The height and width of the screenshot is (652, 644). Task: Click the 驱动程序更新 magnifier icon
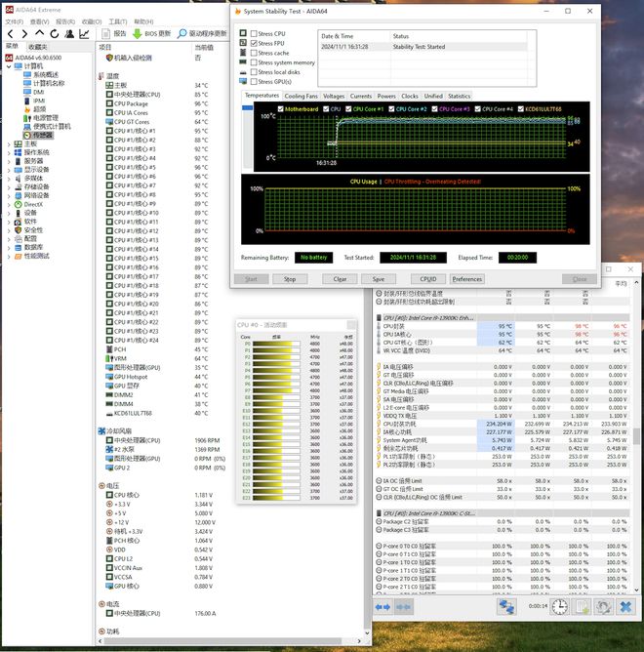(181, 34)
